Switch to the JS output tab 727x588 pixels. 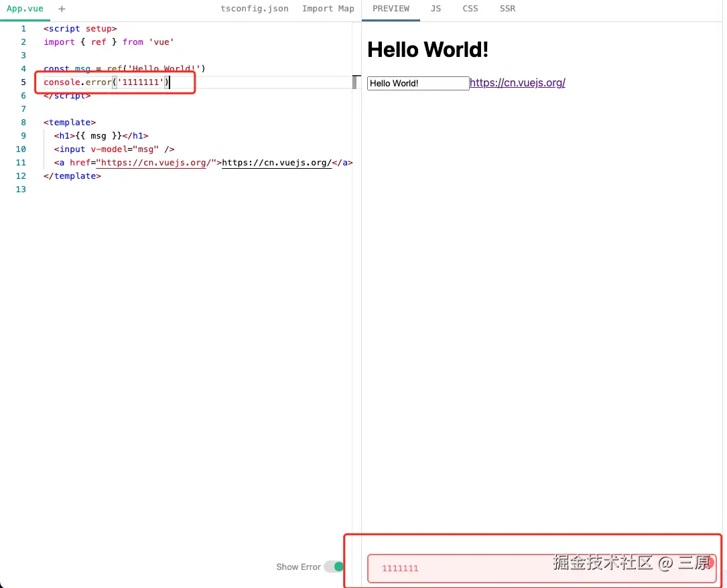pyautogui.click(x=436, y=9)
